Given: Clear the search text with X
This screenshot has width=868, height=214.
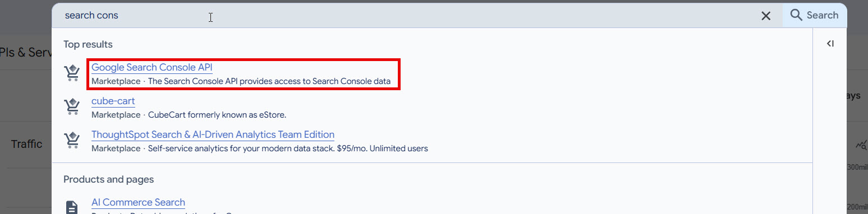Looking at the screenshot, I should click(x=766, y=16).
